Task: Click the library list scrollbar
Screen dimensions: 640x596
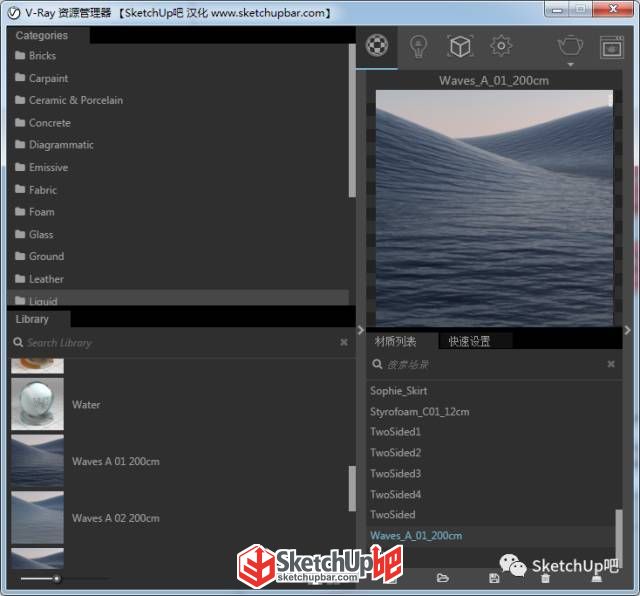Action: pos(352,488)
